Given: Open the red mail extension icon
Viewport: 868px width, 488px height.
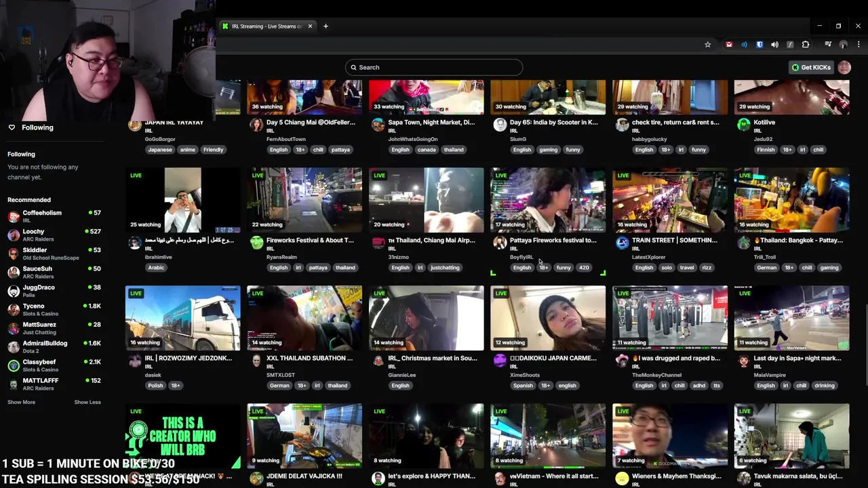Looking at the screenshot, I should [x=729, y=45].
